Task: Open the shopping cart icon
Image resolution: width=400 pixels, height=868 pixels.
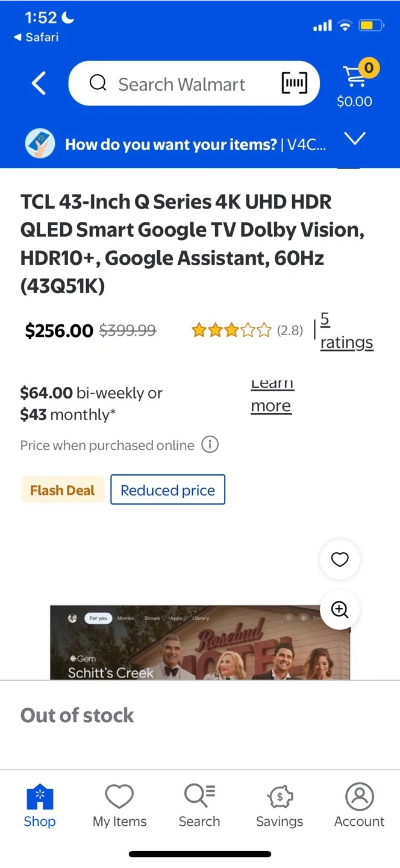Action: tap(354, 77)
